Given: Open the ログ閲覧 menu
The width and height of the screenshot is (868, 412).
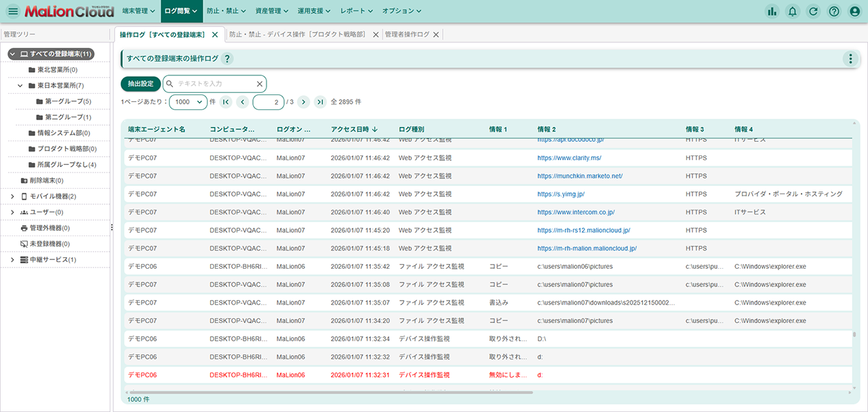Looking at the screenshot, I should pos(182,11).
